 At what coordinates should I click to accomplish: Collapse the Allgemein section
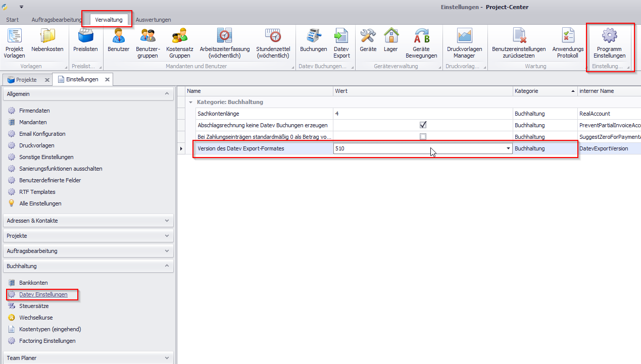pos(167,94)
